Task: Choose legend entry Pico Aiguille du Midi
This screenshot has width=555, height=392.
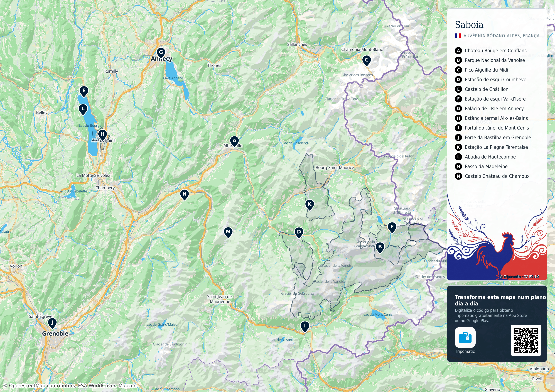Action: [x=481, y=70]
